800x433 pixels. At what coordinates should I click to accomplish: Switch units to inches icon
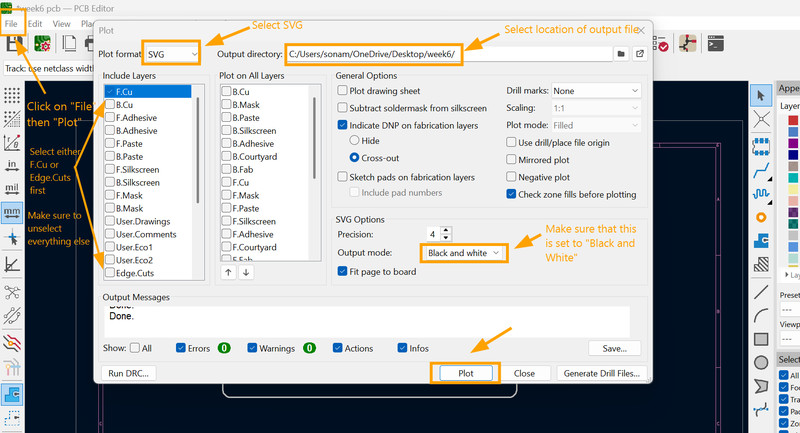[12, 166]
